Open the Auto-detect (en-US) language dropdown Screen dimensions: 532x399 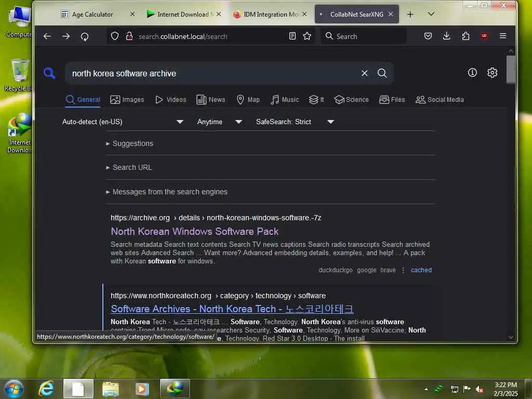pyautogui.click(x=123, y=122)
